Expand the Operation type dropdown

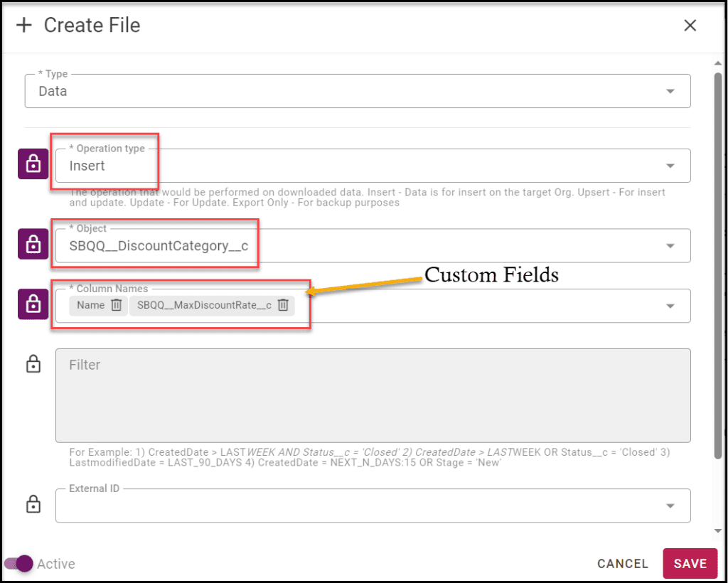point(670,166)
